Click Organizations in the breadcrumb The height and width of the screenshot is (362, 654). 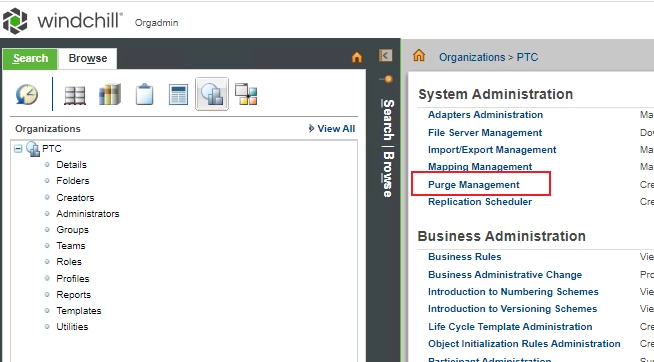coord(472,57)
